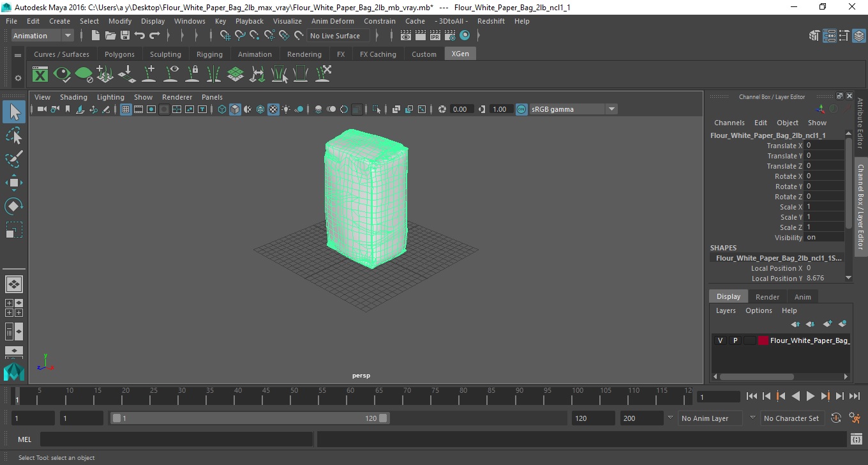This screenshot has height=465, width=868.
Task: Choose the arrow Select tool in toolbox
Action: (x=14, y=112)
